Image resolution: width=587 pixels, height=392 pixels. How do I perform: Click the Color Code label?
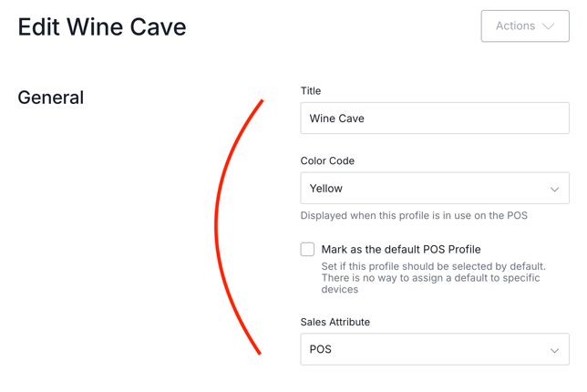tap(327, 161)
